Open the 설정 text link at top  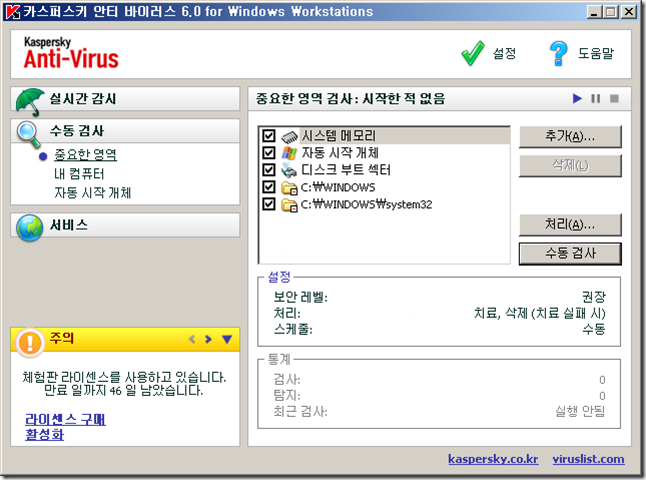pyautogui.click(x=505, y=53)
